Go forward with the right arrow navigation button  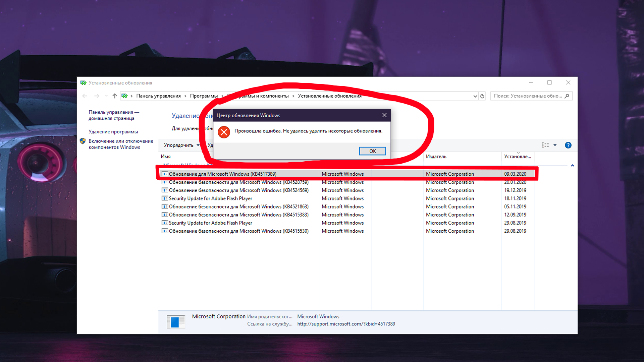click(x=97, y=96)
